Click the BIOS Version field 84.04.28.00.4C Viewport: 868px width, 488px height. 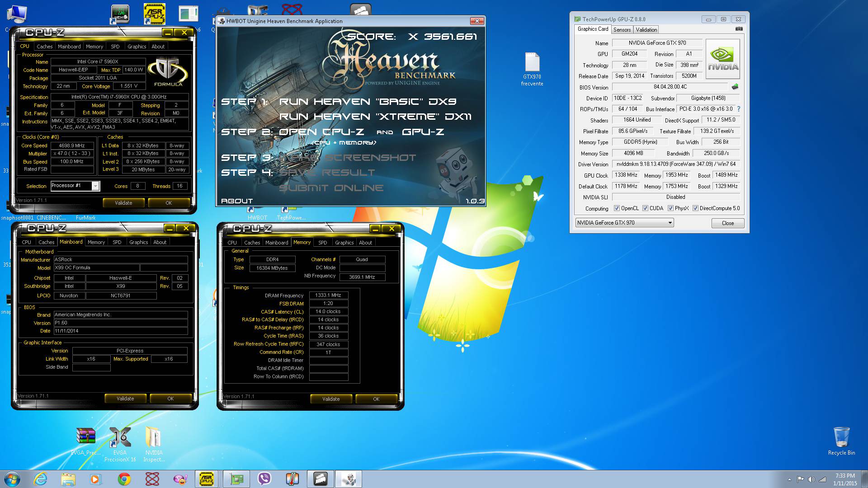click(670, 87)
